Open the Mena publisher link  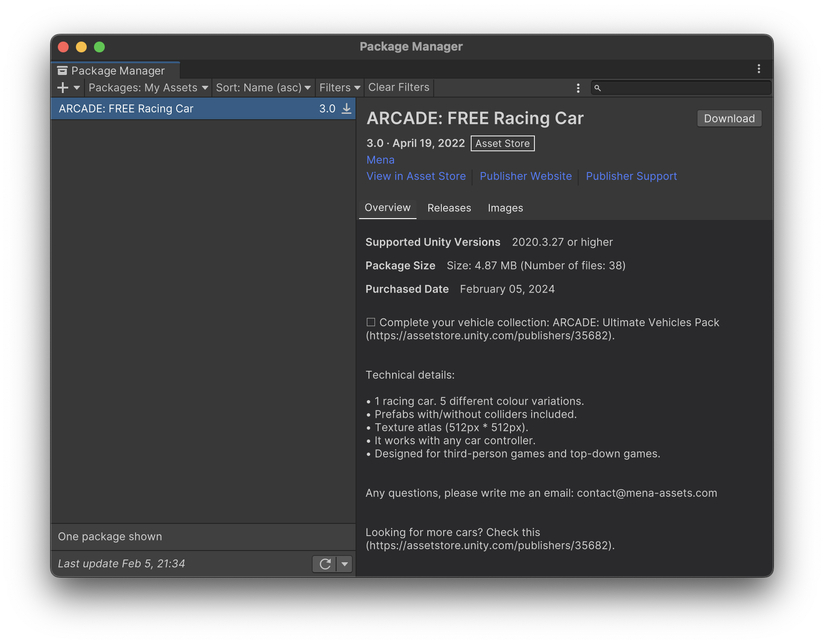380,160
